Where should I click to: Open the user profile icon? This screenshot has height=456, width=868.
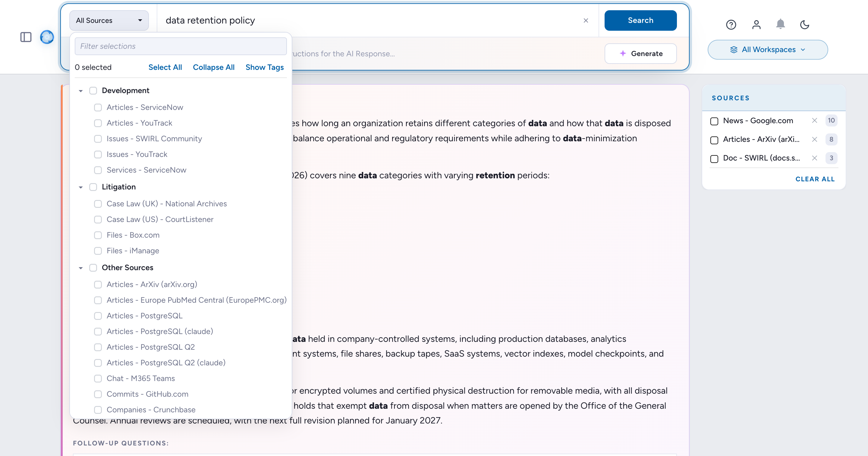tap(756, 25)
